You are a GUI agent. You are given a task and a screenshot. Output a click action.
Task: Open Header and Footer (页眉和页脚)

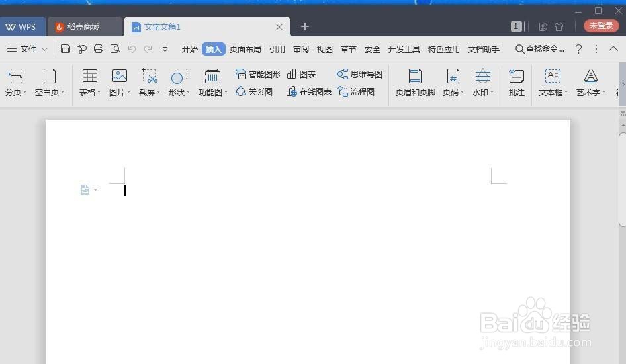coord(415,82)
